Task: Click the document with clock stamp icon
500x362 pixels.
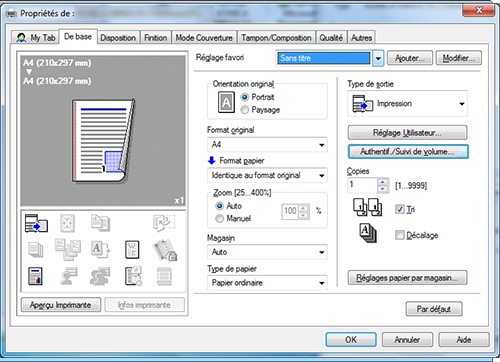Action: tap(133, 276)
